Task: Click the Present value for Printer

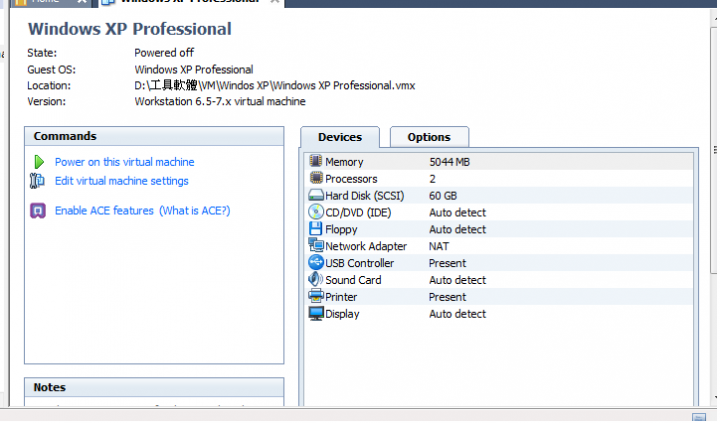Action: coord(448,297)
